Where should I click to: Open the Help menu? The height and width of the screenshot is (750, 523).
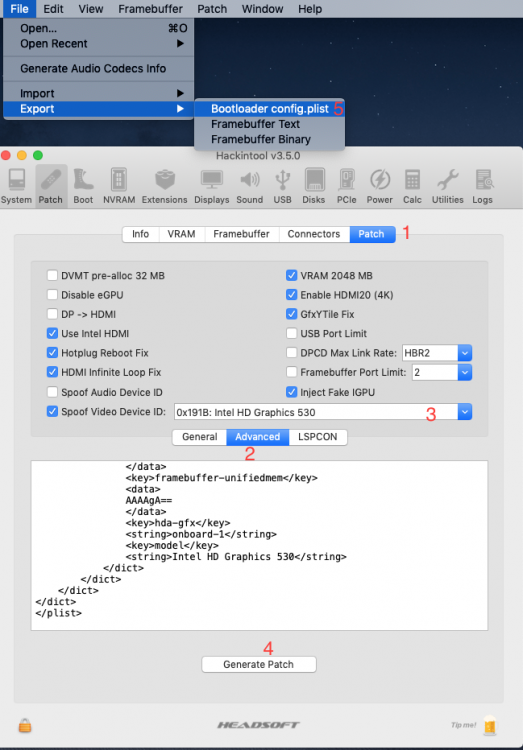tap(310, 9)
